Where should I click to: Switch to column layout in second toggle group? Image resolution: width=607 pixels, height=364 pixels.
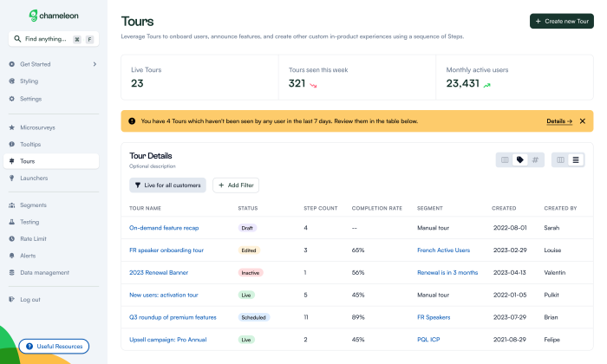[560, 159]
